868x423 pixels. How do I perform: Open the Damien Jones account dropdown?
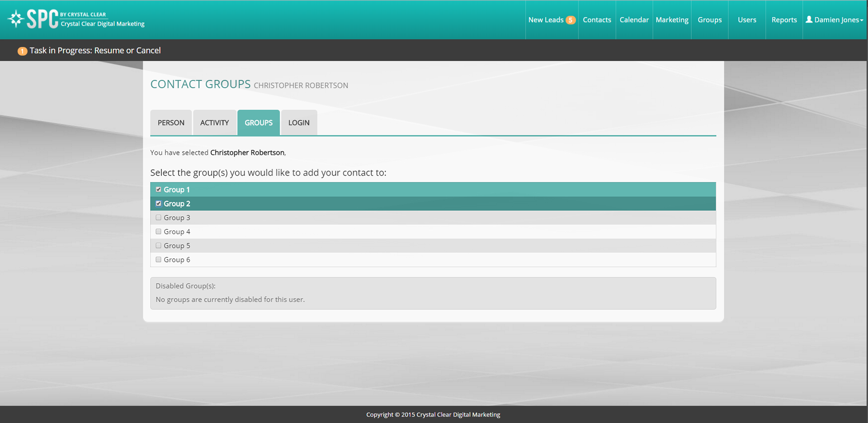[835, 20]
